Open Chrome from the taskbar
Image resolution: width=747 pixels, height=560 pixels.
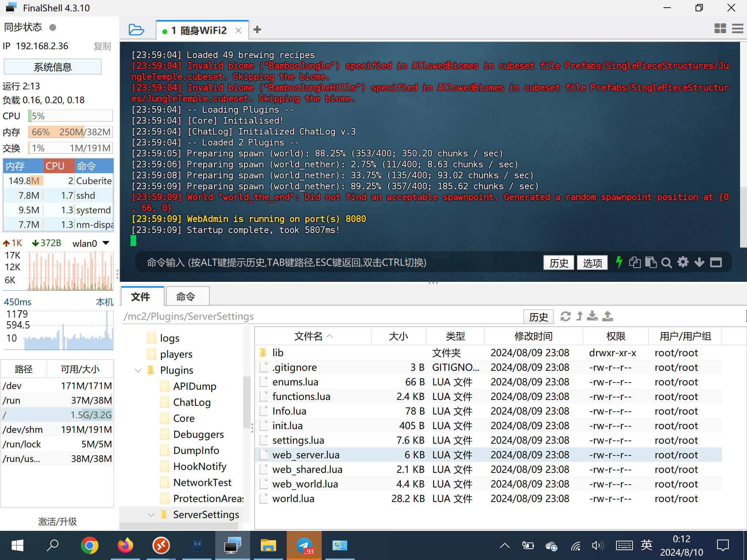pyautogui.click(x=89, y=545)
